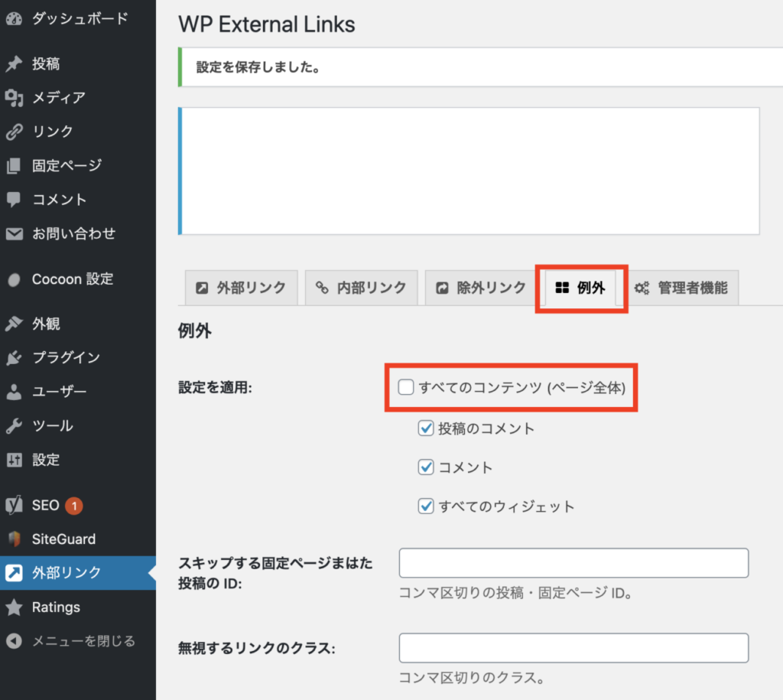Image resolution: width=783 pixels, height=700 pixels.
Task: Click the Yoast SEO icon in sidebar
Action: tap(14, 505)
